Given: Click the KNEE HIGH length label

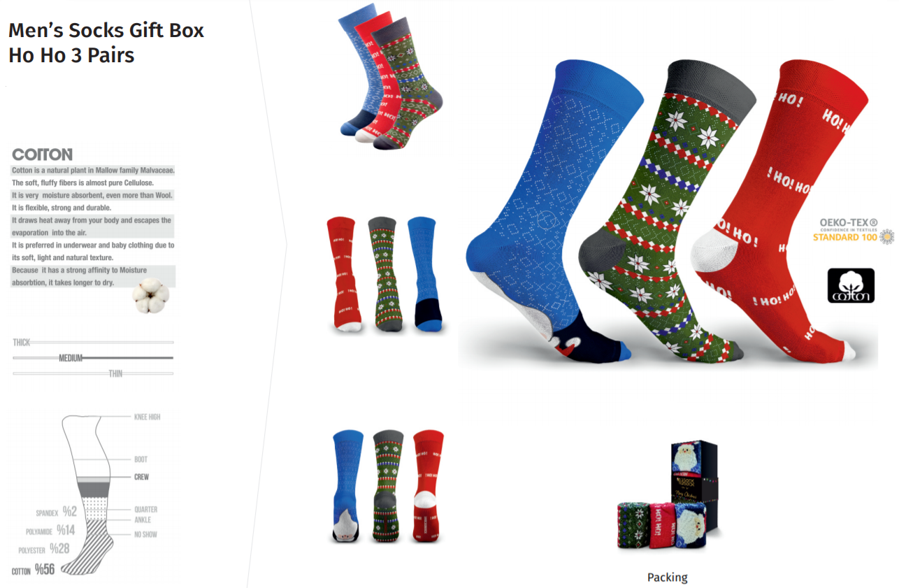Looking at the screenshot, I should [x=147, y=417].
